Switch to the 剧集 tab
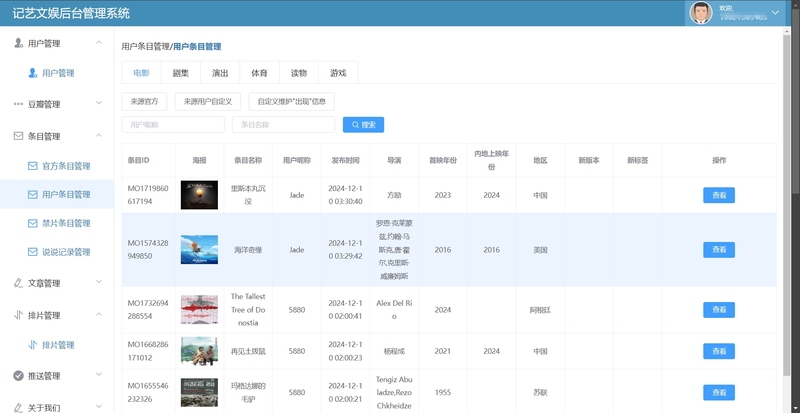This screenshot has height=413, width=800. (x=181, y=72)
